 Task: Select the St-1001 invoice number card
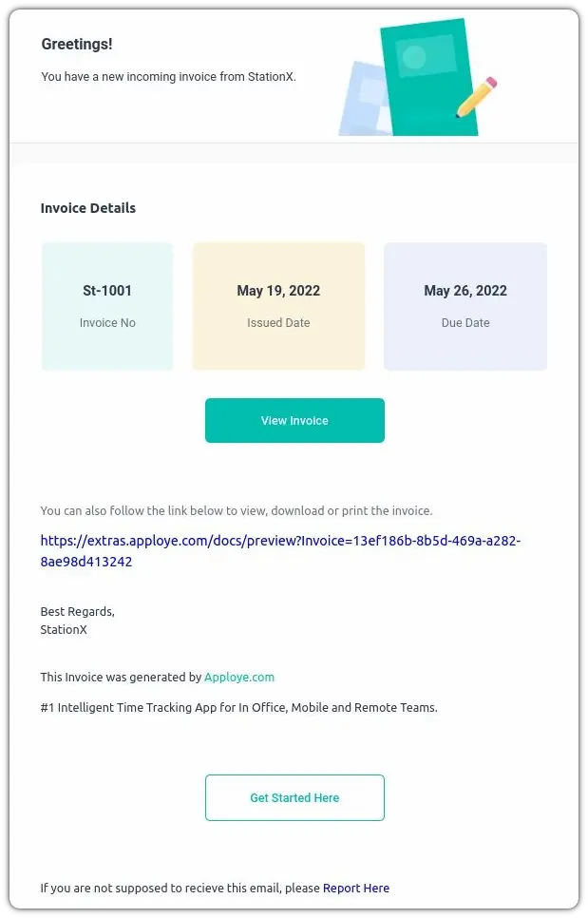(107, 306)
